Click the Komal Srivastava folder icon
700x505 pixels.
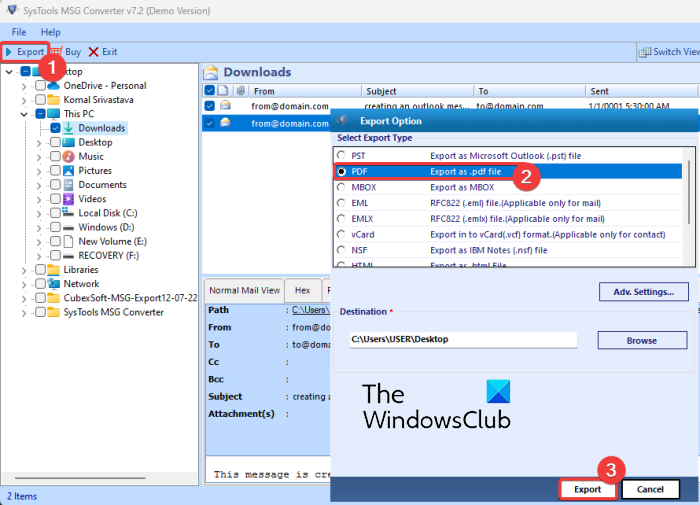[x=54, y=100]
